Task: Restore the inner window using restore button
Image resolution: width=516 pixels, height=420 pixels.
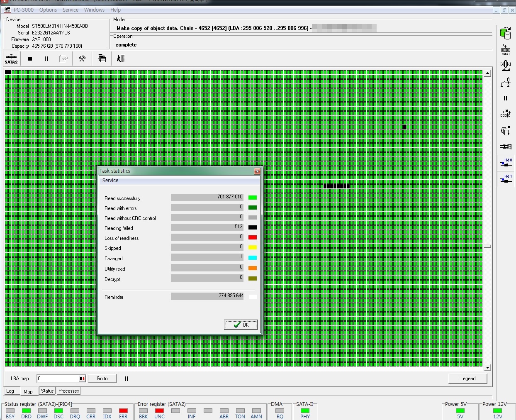Action: click(x=504, y=10)
